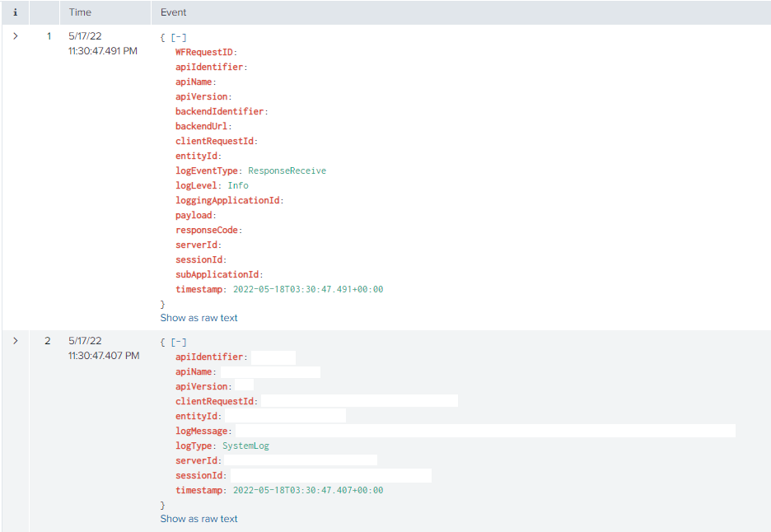Screen dimensions: 771x532
Task: Click the 11:30:47.407 PM time cell
Action: tap(103, 356)
